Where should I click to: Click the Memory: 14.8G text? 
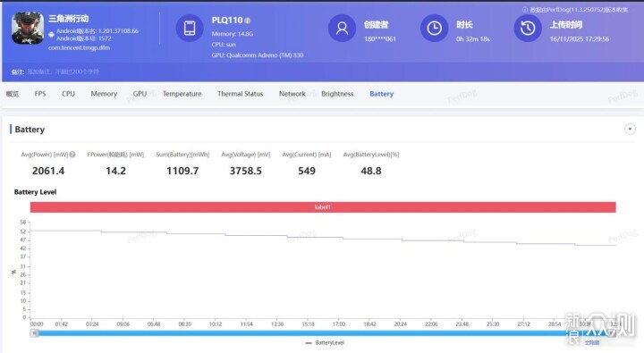pos(233,34)
